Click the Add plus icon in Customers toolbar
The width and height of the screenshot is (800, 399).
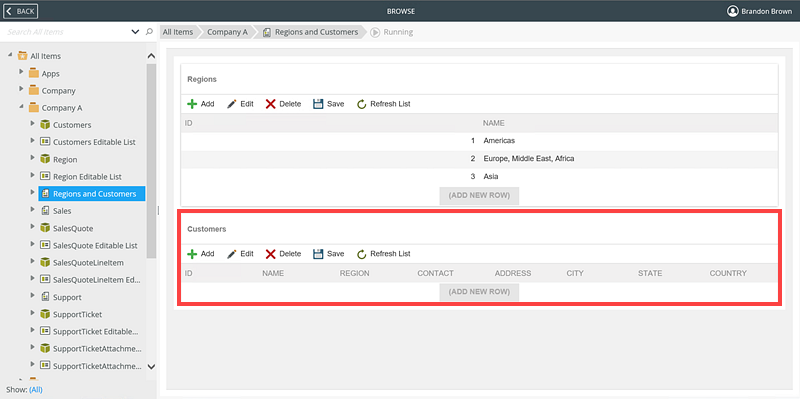coord(192,254)
